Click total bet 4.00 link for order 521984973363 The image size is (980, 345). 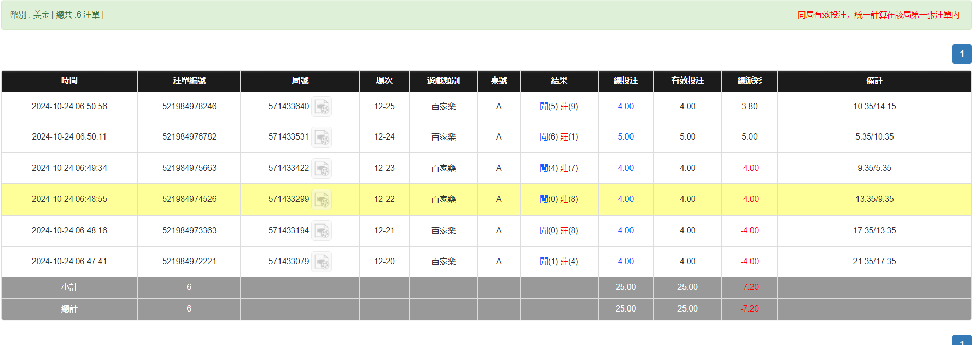pos(625,231)
